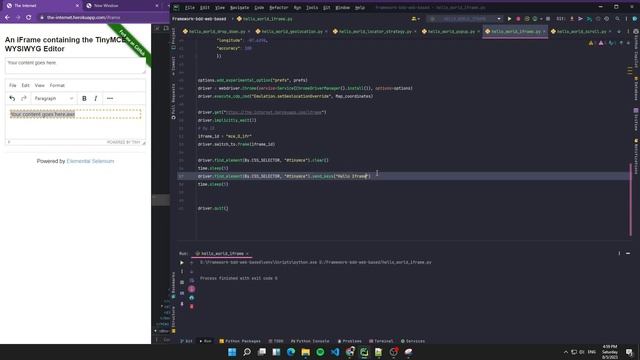Open the TODO tool window
Viewport: 640px width, 360px height.
(x=276, y=341)
